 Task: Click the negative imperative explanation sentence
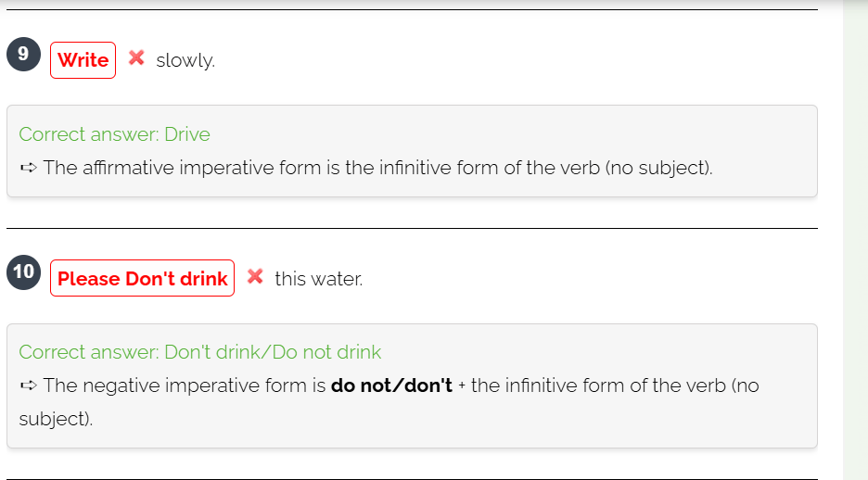(x=389, y=402)
